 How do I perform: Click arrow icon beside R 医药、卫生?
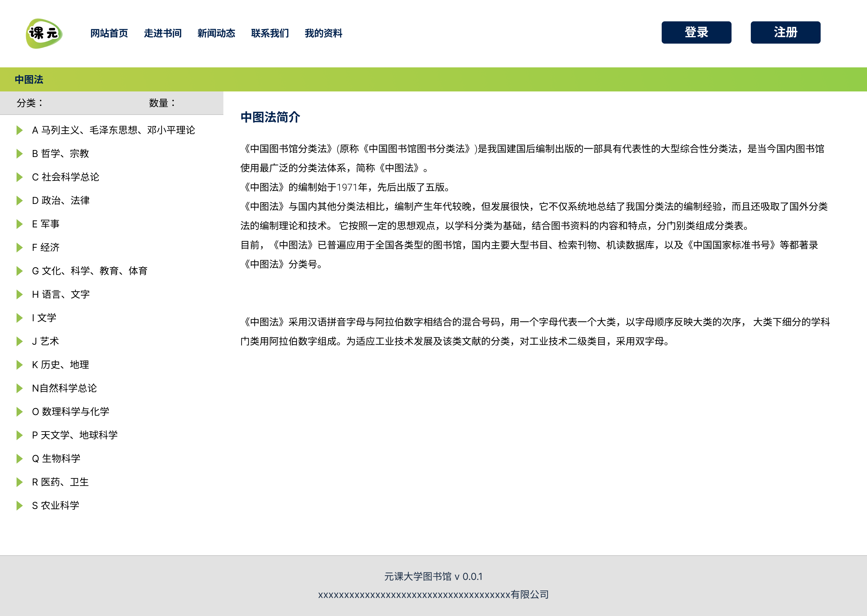point(19,482)
